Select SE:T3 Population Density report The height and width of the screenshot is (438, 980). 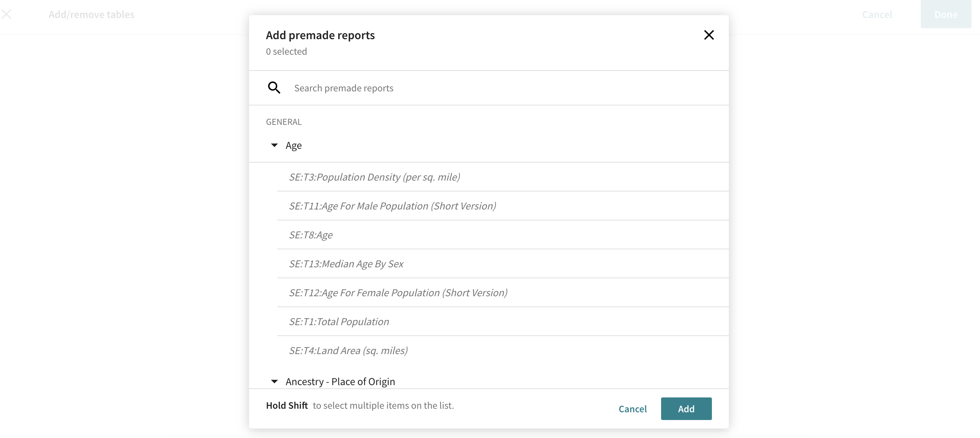[x=374, y=177]
